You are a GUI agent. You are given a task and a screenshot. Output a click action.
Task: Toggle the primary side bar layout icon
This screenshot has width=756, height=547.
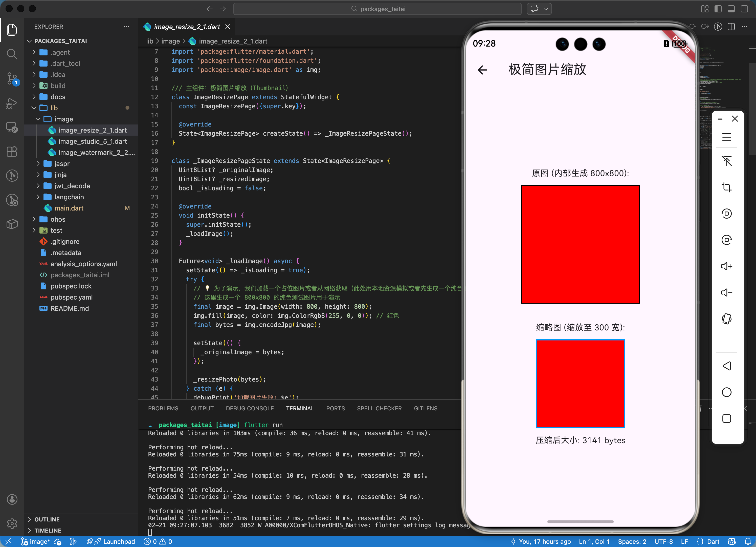click(x=718, y=9)
